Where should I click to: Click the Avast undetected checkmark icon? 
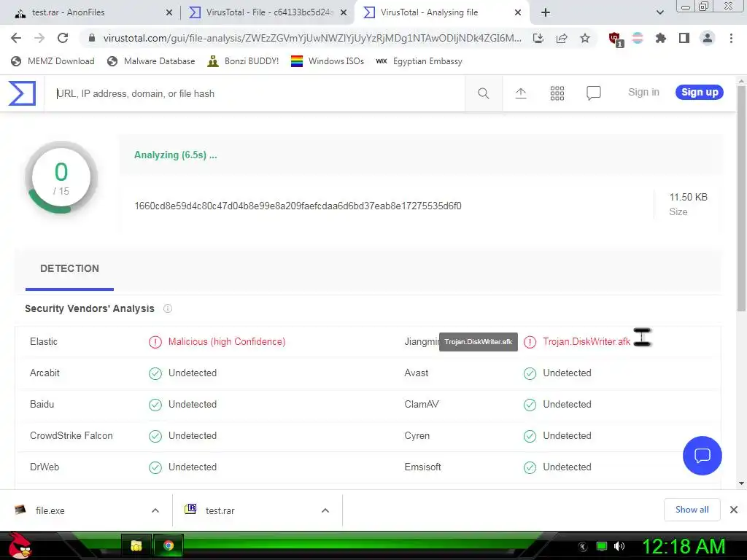tap(530, 373)
